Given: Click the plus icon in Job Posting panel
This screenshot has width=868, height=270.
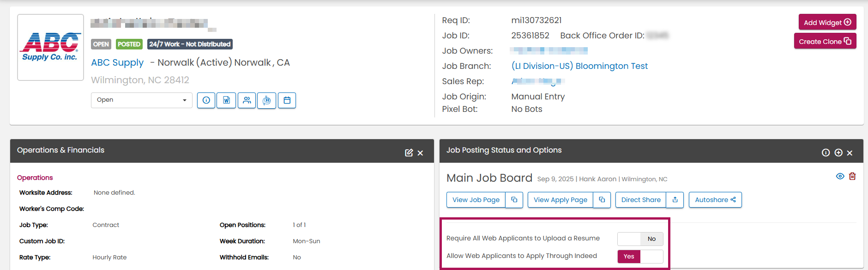Looking at the screenshot, I should (838, 153).
